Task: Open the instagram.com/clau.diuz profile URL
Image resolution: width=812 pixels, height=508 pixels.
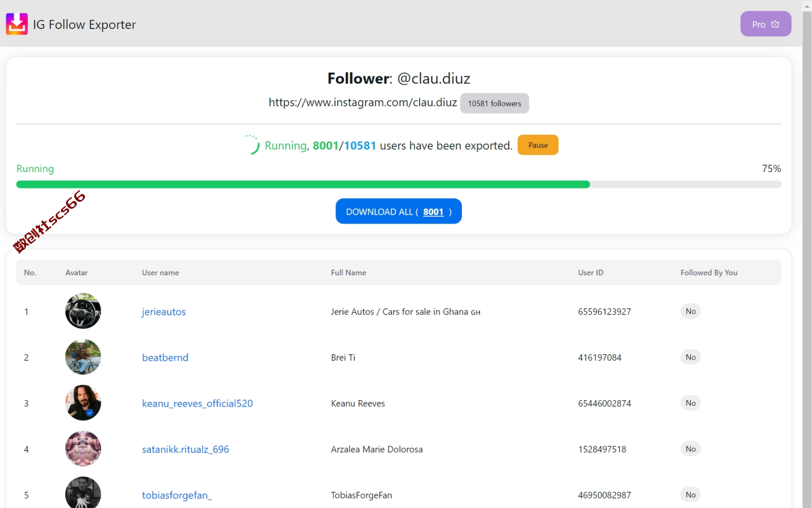Action: [x=363, y=102]
